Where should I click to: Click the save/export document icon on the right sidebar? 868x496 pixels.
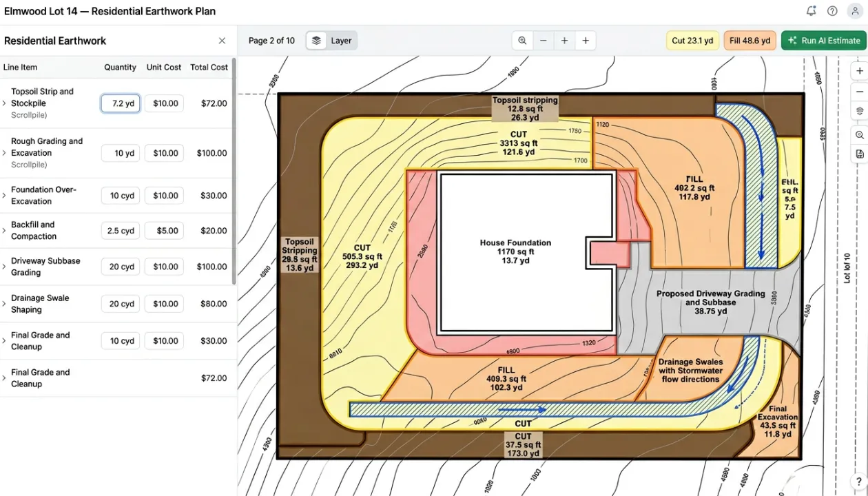click(x=859, y=154)
